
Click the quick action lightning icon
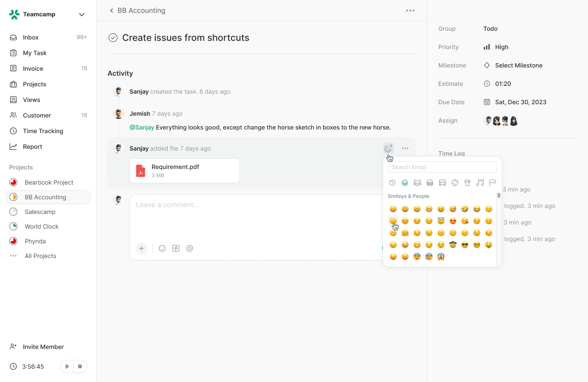tap(176, 248)
